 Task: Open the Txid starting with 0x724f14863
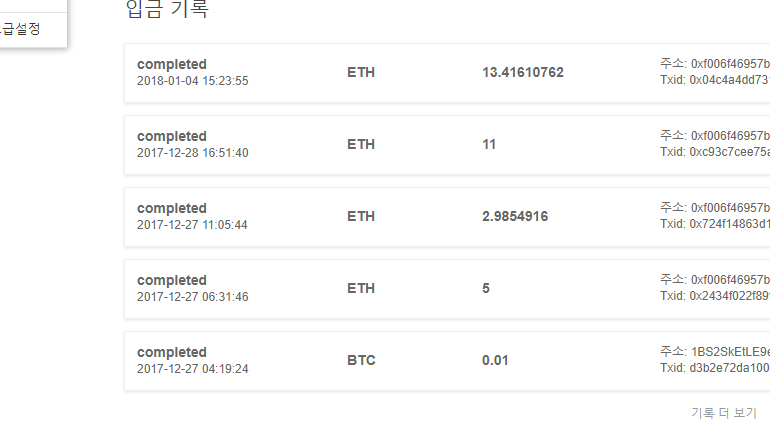[729, 224]
